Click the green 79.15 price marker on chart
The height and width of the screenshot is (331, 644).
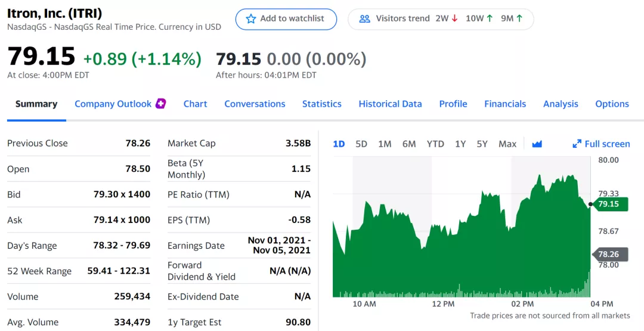[611, 204]
